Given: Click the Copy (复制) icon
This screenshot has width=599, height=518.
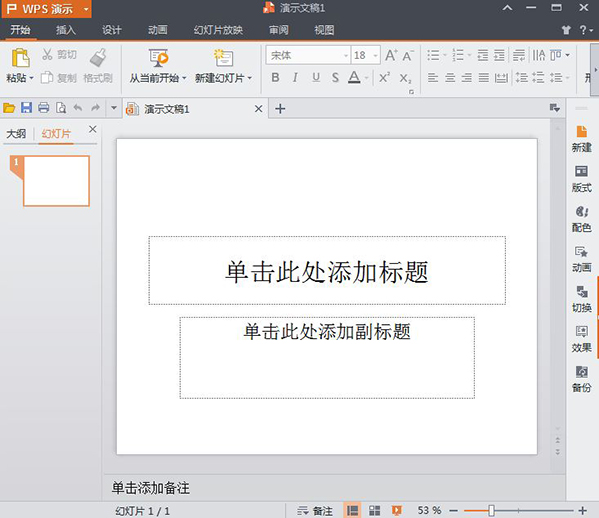Looking at the screenshot, I should pyautogui.click(x=47, y=78).
